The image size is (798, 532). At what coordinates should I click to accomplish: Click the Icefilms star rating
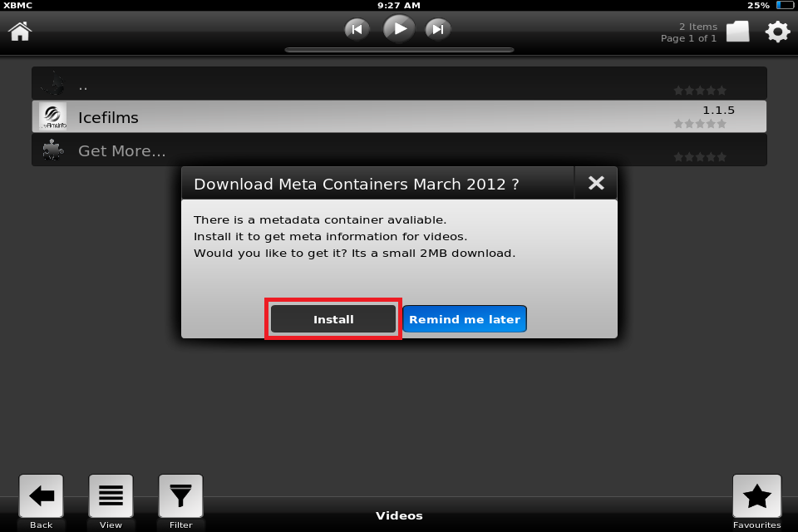700,124
